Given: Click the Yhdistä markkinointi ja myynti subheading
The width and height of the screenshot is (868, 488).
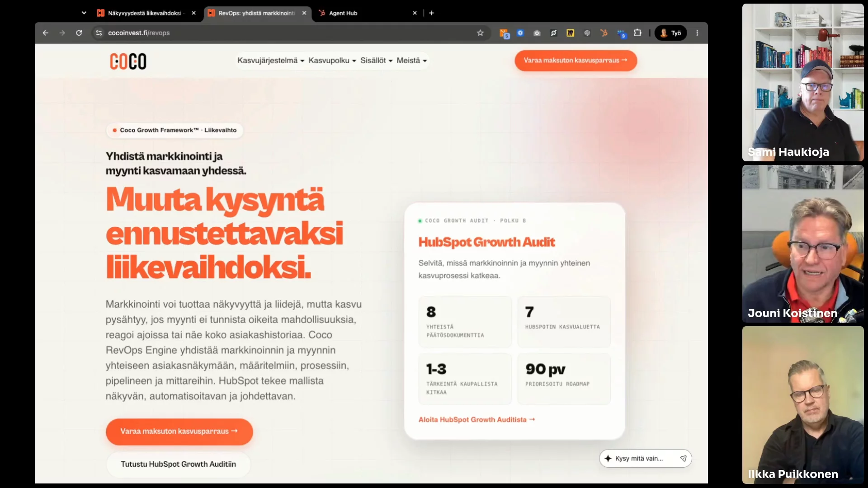Looking at the screenshot, I should (176, 164).
